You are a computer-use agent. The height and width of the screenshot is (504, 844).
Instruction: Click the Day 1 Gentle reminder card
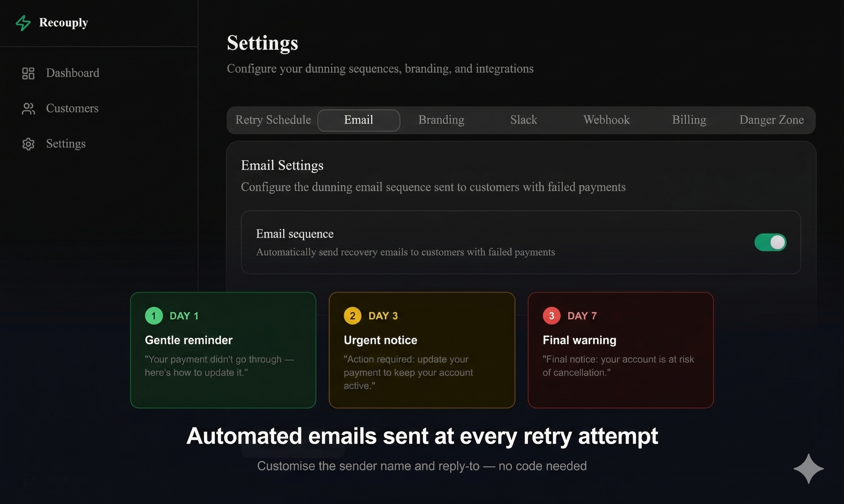click(x=223, y=350)
